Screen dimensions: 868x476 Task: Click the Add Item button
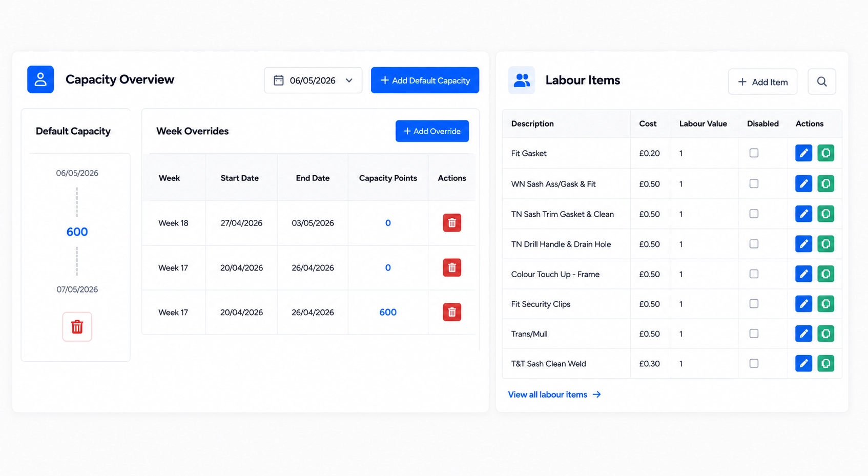click(x=762, y=81)
